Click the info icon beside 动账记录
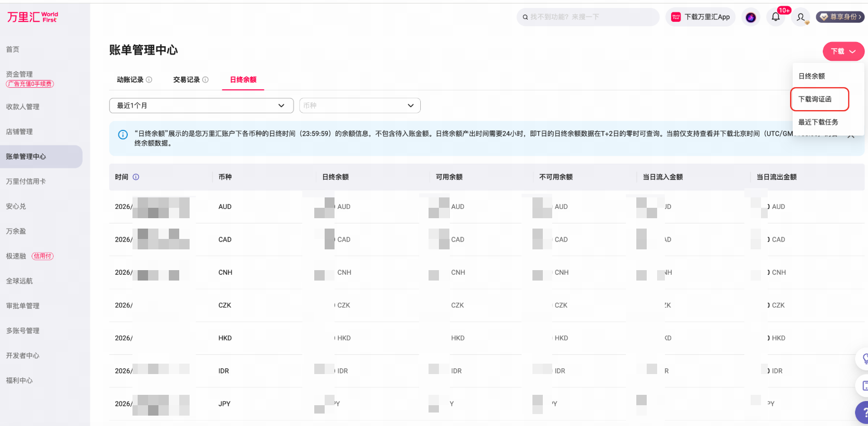 click(x=149, y=79)
